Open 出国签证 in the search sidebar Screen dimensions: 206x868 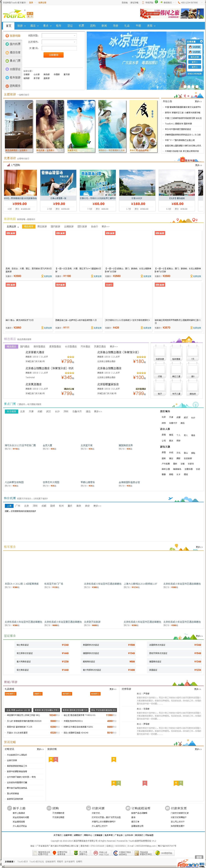click(x=13, y=69)
